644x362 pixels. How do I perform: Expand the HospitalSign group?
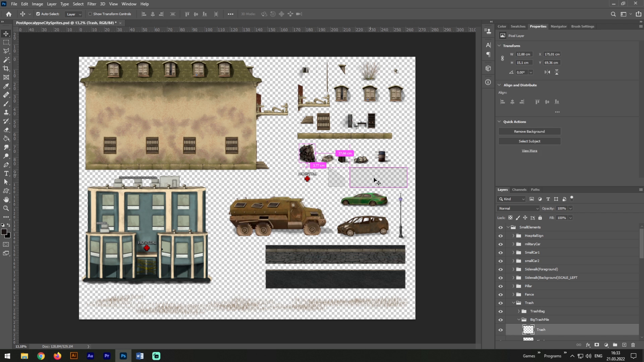[513, 236]
